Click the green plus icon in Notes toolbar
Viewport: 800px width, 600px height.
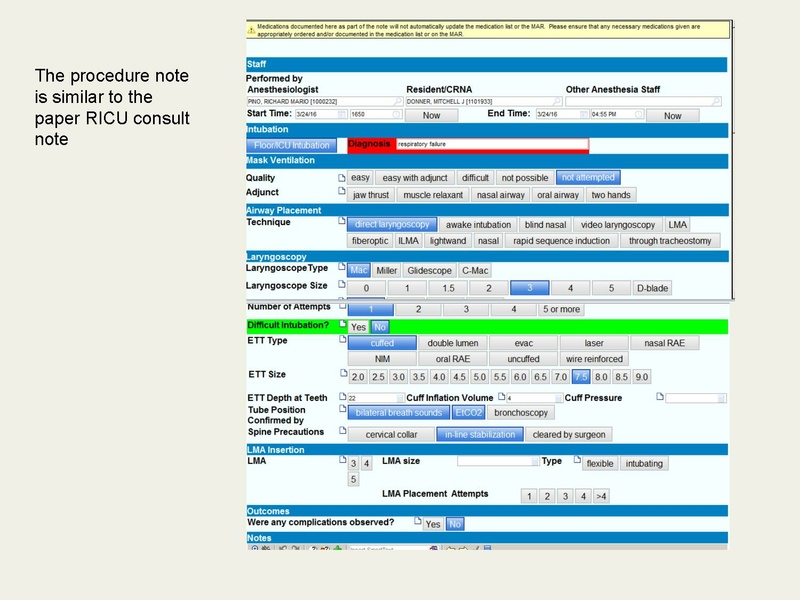click(x=338, y=548)
